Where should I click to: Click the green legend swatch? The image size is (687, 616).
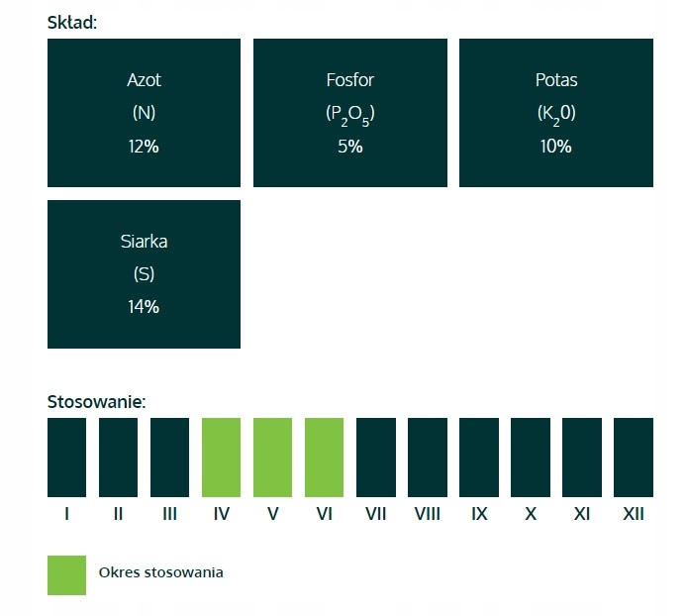point(66,575)
